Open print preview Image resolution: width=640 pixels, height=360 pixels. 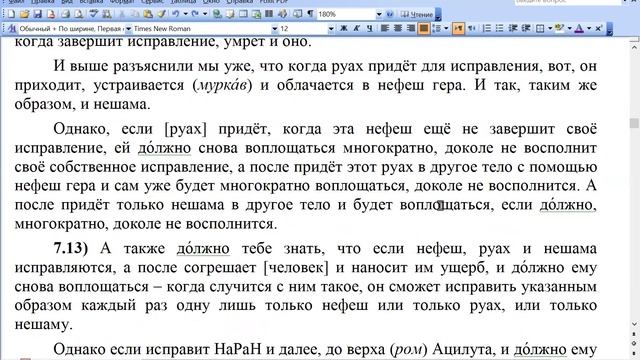79,14
